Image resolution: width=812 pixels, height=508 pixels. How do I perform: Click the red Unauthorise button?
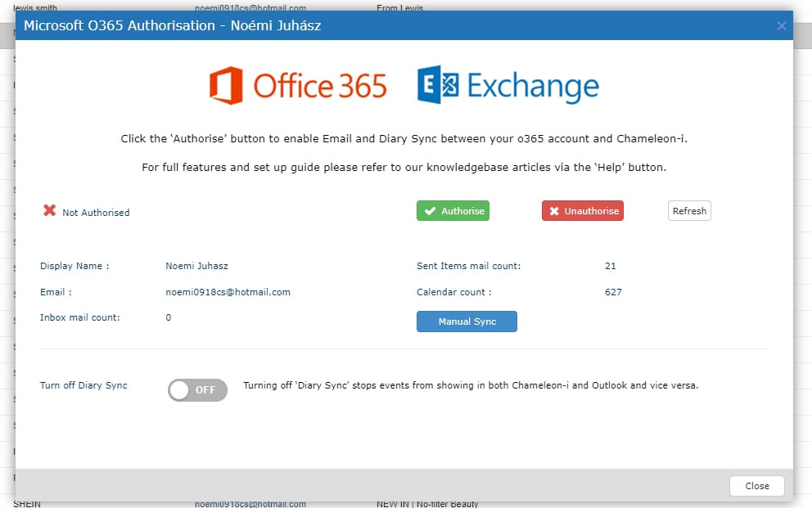[x=583, y=210]
